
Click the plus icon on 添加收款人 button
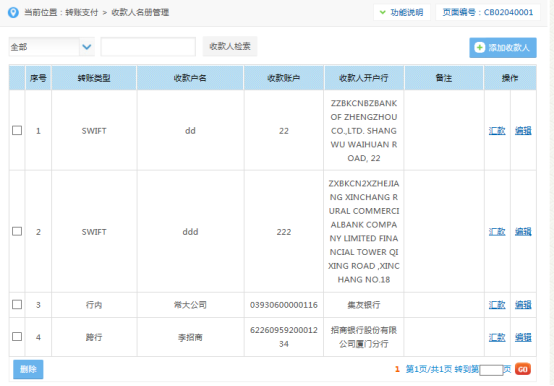[x=479, y=47]
